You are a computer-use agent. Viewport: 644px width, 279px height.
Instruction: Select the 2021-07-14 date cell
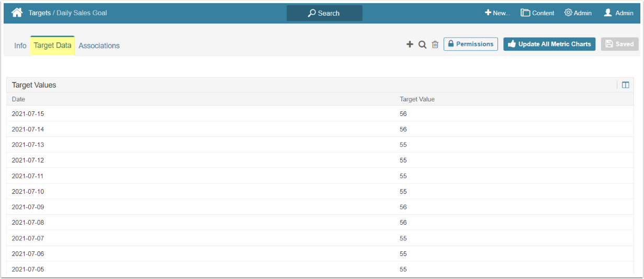[x=28, y=129]
